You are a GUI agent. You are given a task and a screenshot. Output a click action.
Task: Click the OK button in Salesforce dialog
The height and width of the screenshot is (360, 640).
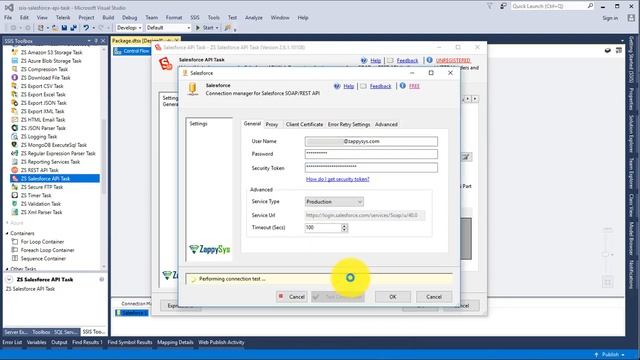click(x=393, y=297)
